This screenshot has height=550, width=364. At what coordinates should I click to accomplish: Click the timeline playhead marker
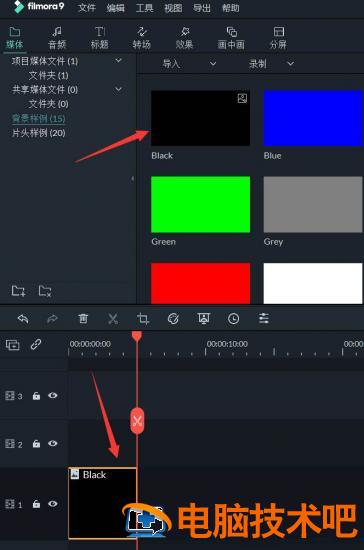coord(137,336)
